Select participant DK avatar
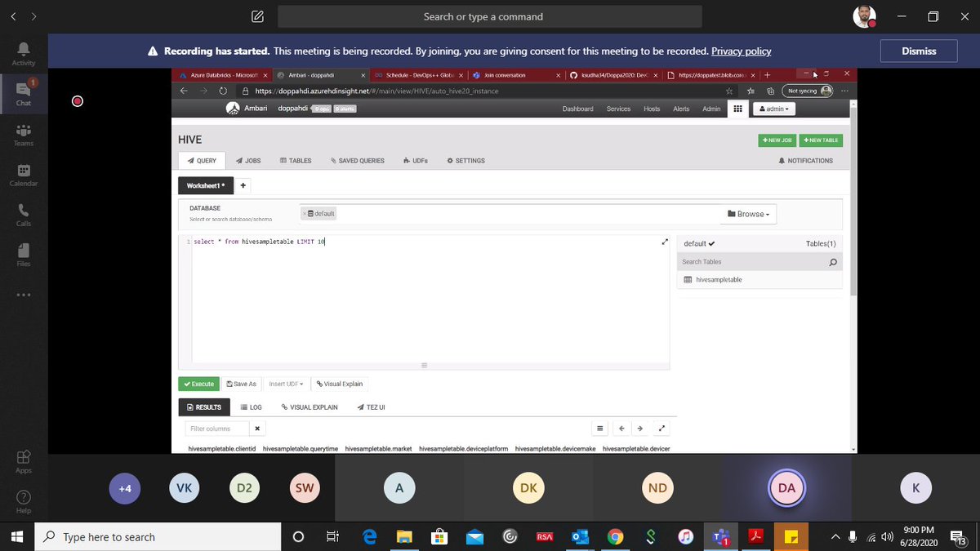The height and width of the screenshot is (551, 980). pos(528,488)
